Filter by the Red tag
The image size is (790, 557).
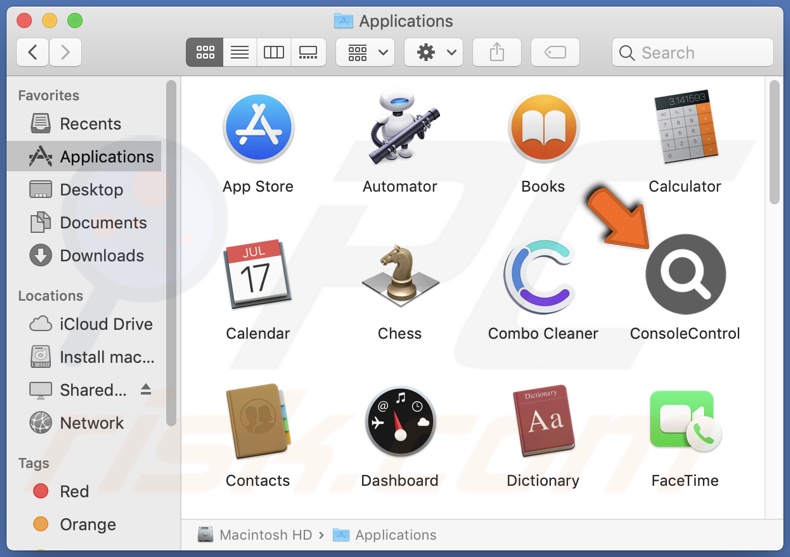click(x=84, y=491)
